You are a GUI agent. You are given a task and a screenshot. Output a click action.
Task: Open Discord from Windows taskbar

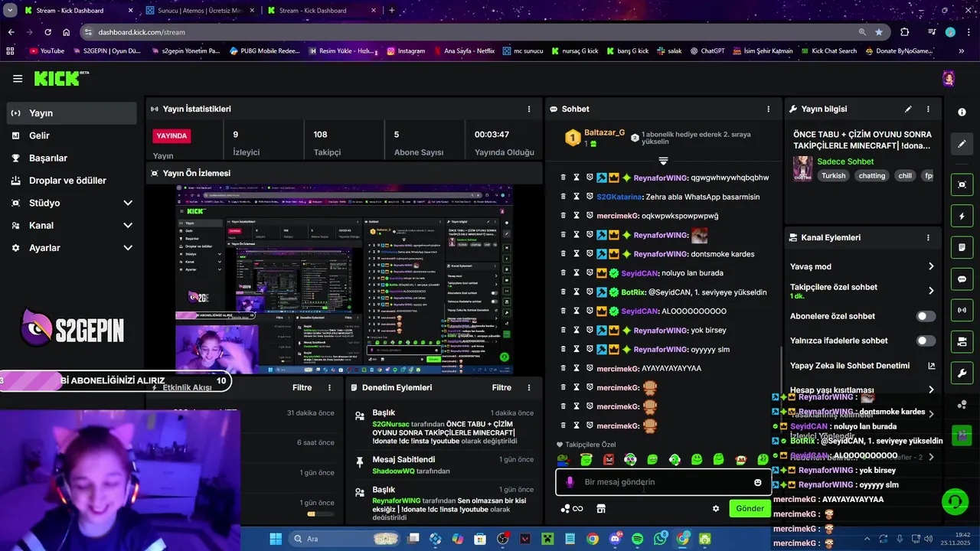[x=615, y=539]
